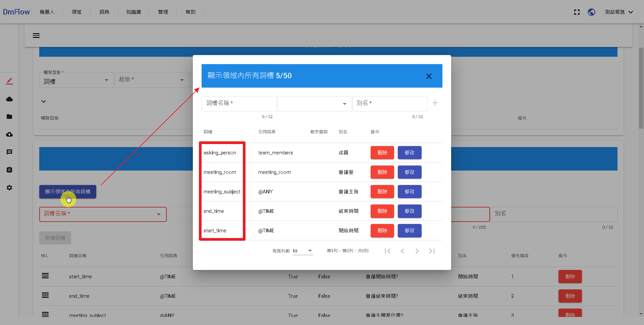Image resolution: width=644 pixels, height=325 pixels.
Task: Open the 機器人 menu
Action: (x=47, y=12)
